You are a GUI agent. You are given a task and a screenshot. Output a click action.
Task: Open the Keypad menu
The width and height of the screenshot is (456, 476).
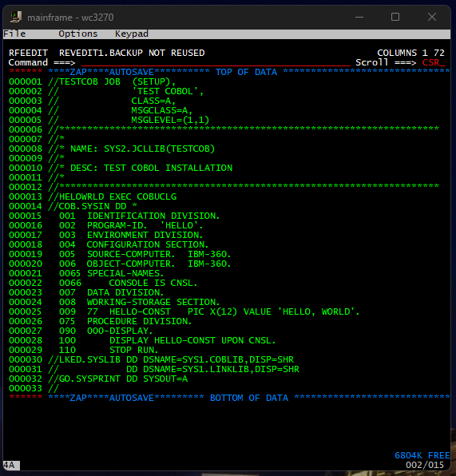tap(132, 34)
